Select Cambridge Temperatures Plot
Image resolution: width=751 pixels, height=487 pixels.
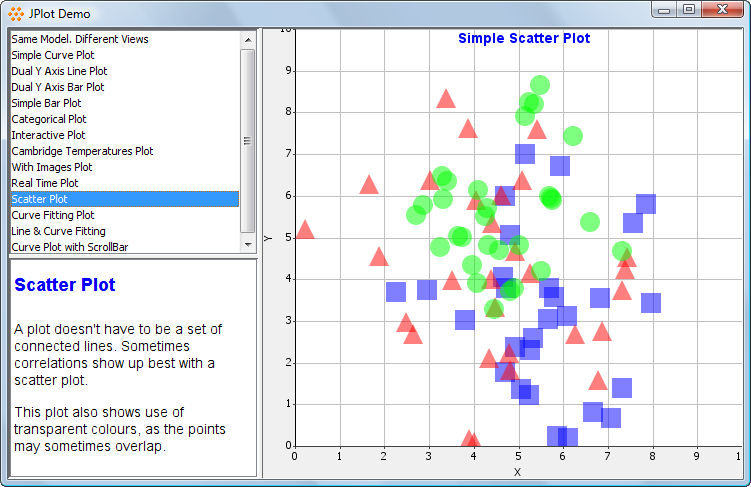(125, 151)
